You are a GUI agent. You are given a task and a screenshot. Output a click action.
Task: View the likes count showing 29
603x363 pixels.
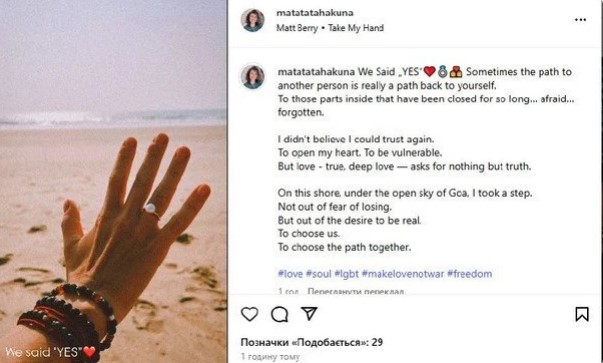tap(311, 342)
